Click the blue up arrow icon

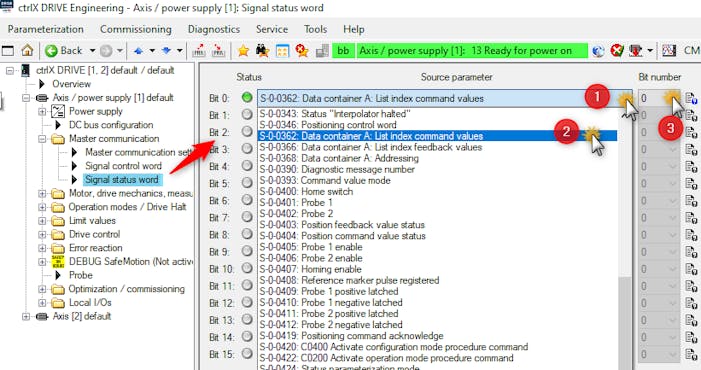coord(138,51)
